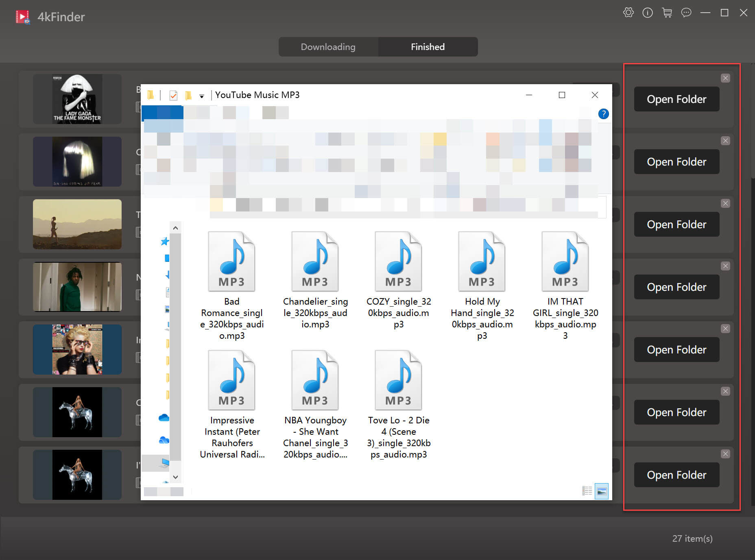Switch to large icons view in Explorer
Image resolution: width=755 pixels, height=560 pixels.
(601, 491)
